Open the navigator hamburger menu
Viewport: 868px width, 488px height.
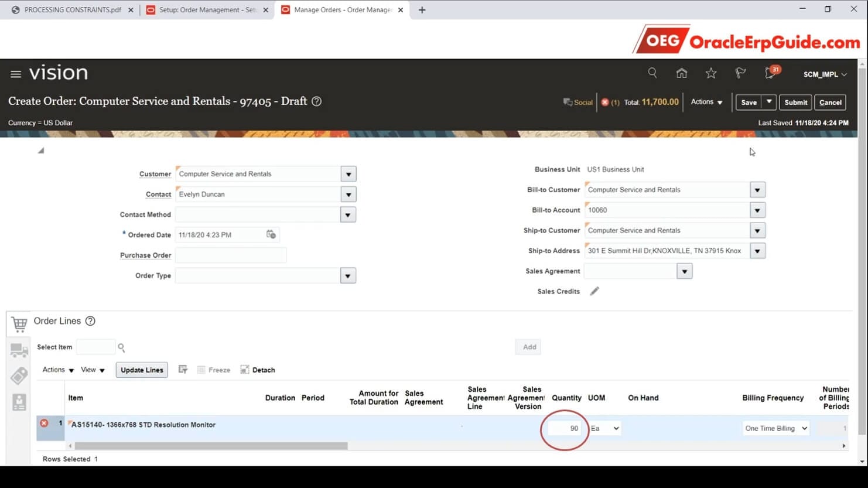point(16,74)
